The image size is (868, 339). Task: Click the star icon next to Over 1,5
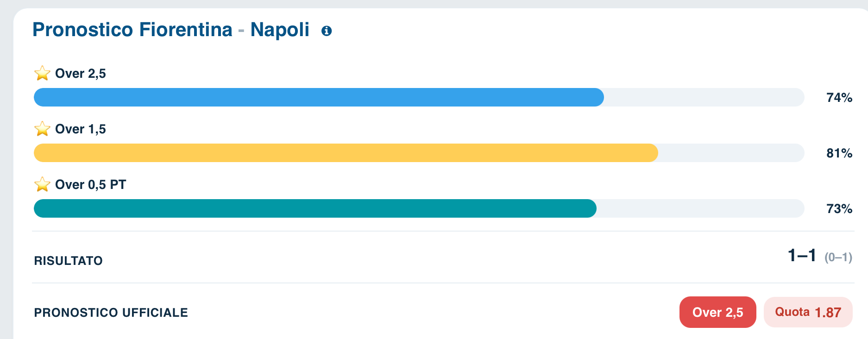point(42,129)
